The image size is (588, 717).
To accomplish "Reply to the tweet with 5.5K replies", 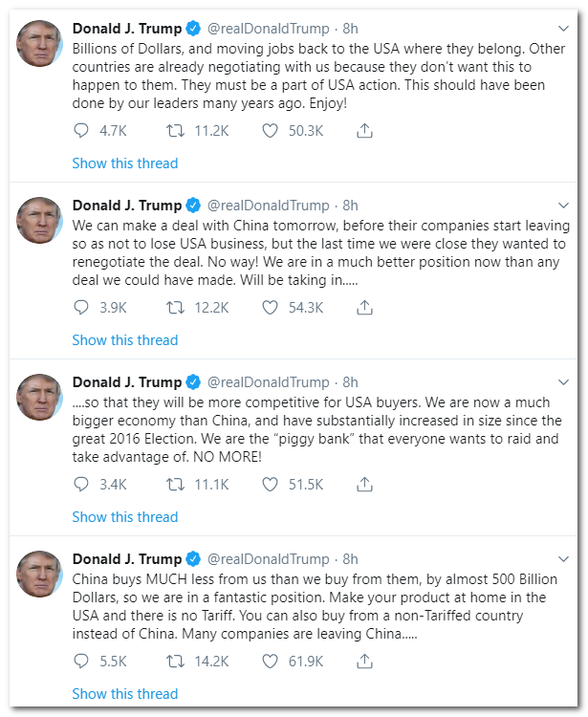I will click(x=82, y=662).
